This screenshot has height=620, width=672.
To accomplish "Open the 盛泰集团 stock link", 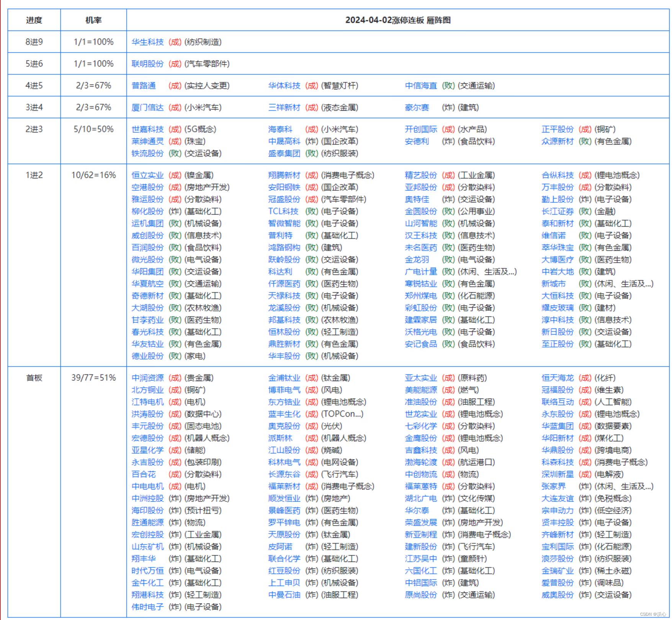I will [x=284, y=153].
